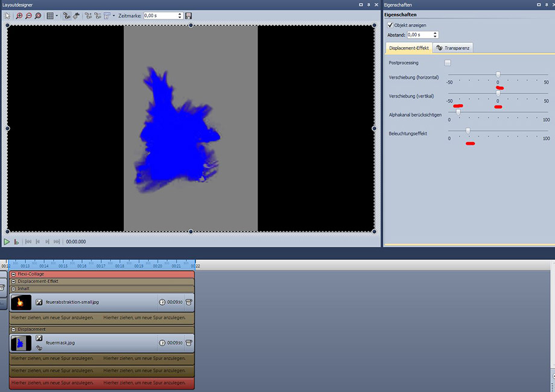Uncheck the Objekt anzeigen checkbox

[390, 25]
